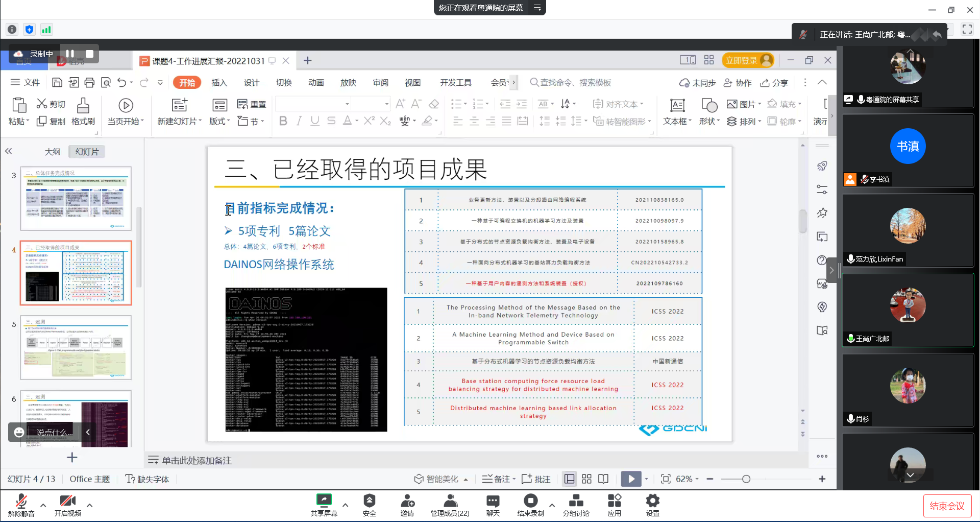The width and height of the screenshot is (980, 522).
Task: Click the zoom in plus button
Action: (x=822, y=479)
